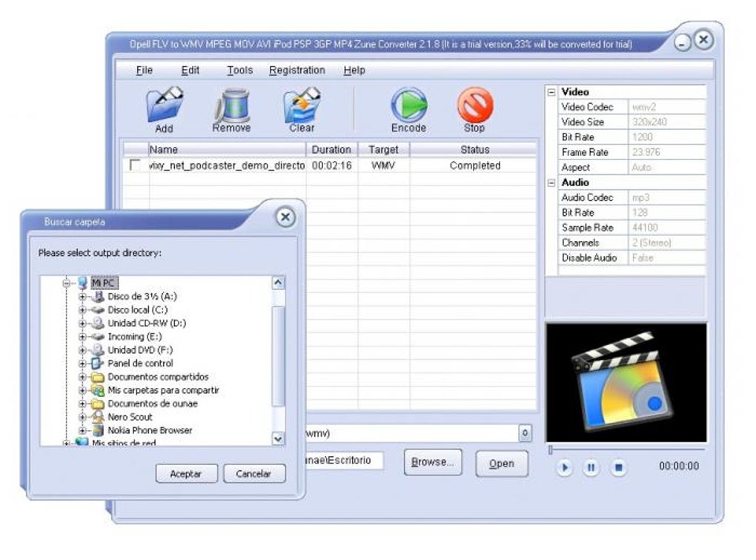This screenshot has height=560, width=756.
Task: Click the Disable Audio value False
Action: pyautogui.click(x=667, y=258)
